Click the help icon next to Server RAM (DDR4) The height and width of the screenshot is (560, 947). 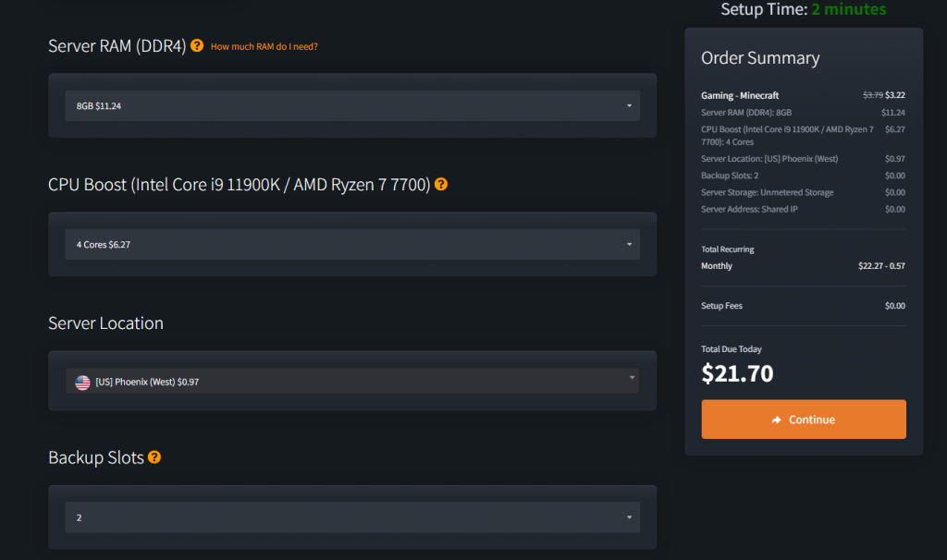coord(197,45)
